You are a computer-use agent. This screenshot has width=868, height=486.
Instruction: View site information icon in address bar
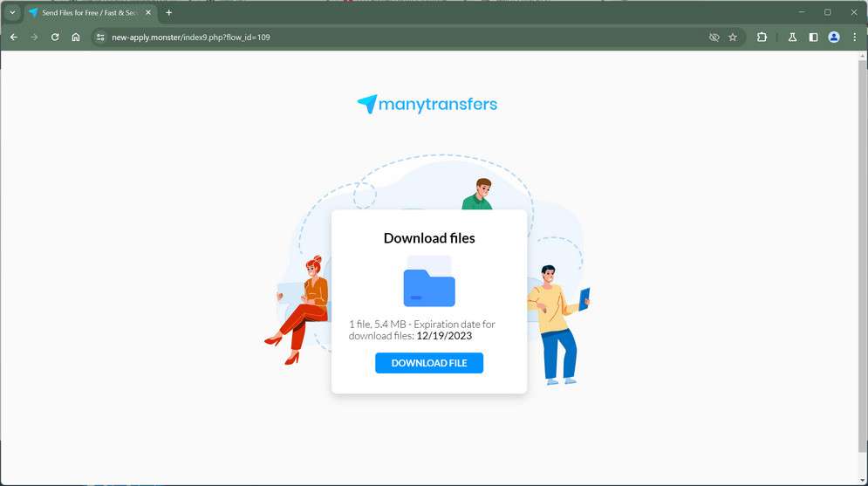(100, 38)
